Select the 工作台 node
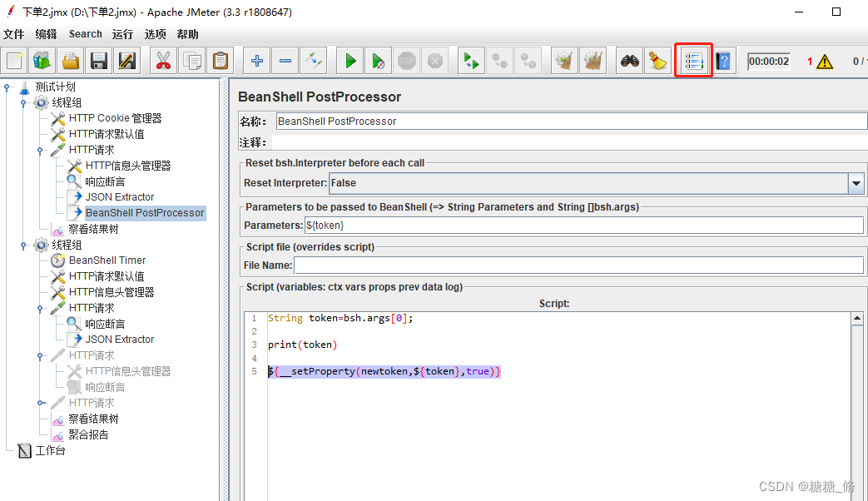Image resolution: width=868 pixels, height=501 pixels. (x=50, y=450)
